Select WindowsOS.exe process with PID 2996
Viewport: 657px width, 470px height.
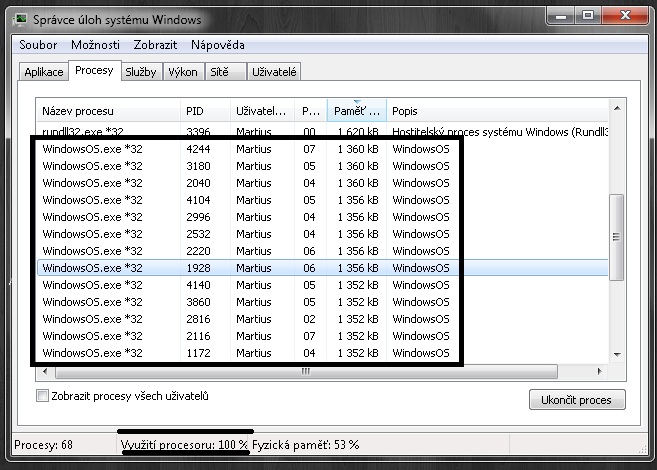pyautogui.click(x=323, y=217)
